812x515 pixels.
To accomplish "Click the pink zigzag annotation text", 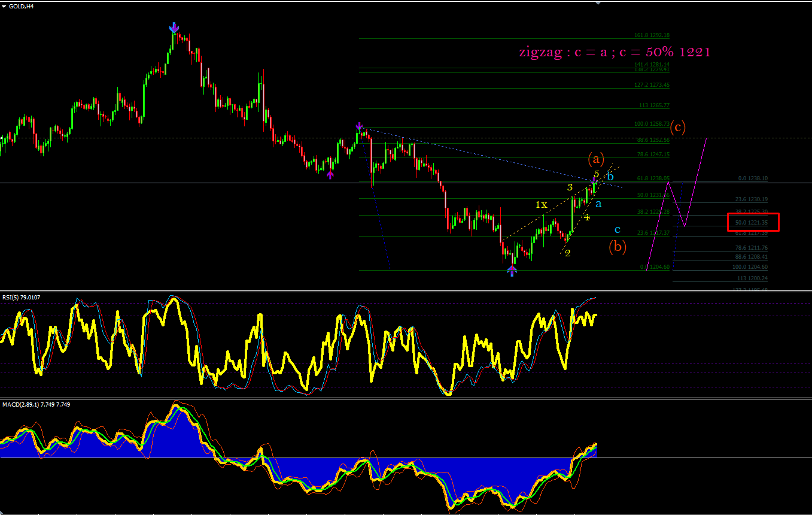I will pos(615,52).
